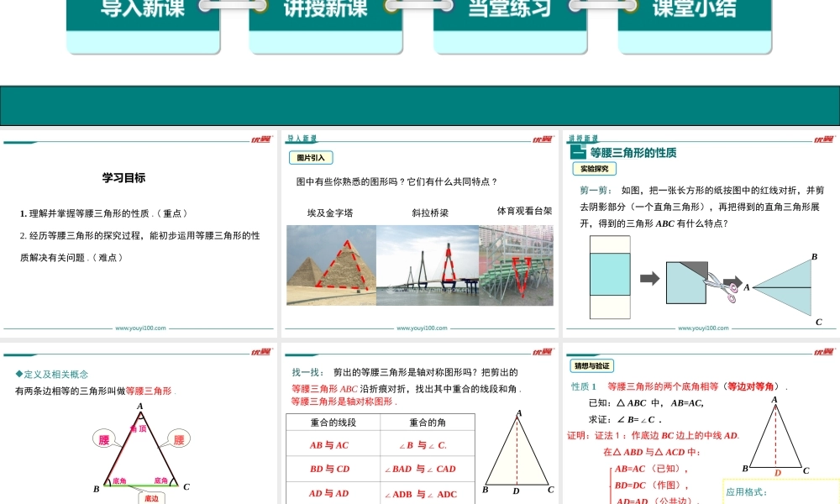Click the folded rectangular paper diagram
The image size is (840, 504).
coord(687,283)
